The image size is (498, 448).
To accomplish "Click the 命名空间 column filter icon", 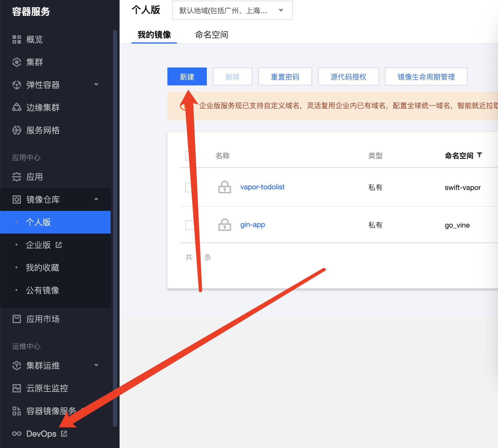I will point(480,155).
